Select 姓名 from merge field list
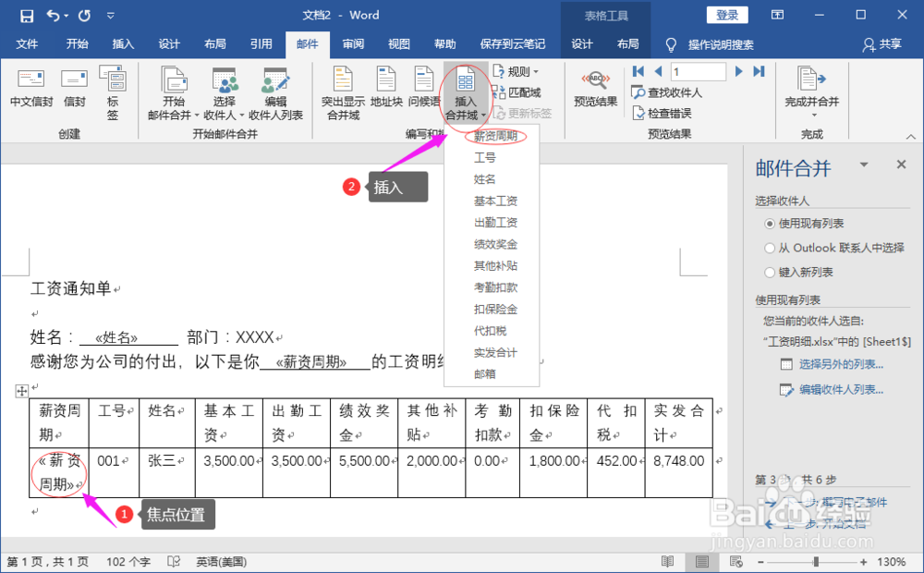The width and height of the screenshot is (924, 573). 485,179
